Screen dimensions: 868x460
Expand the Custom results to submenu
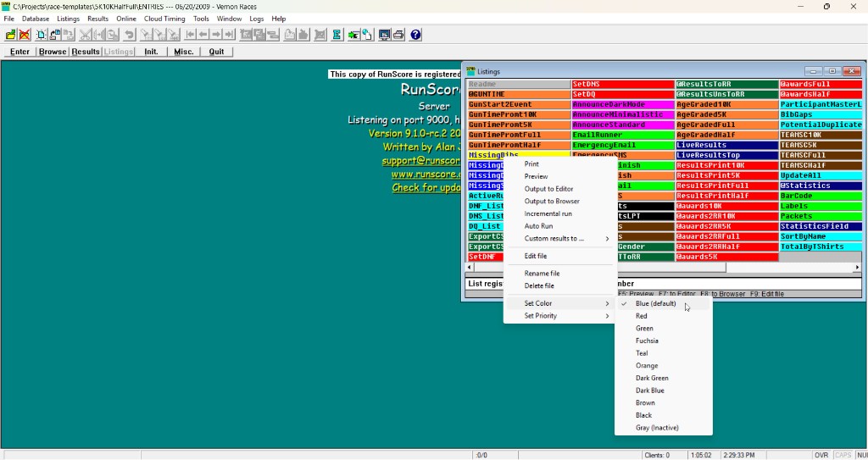pos(559,239)
